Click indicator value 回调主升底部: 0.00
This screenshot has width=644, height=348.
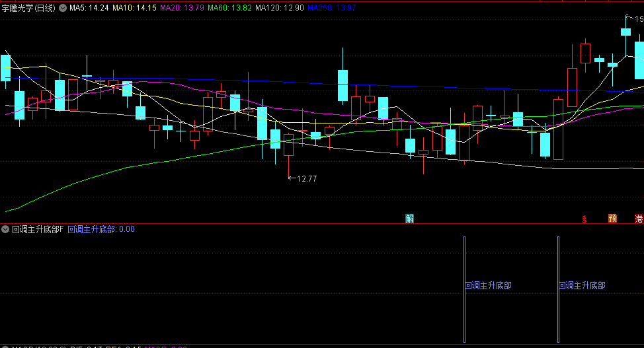pos(101,229)
